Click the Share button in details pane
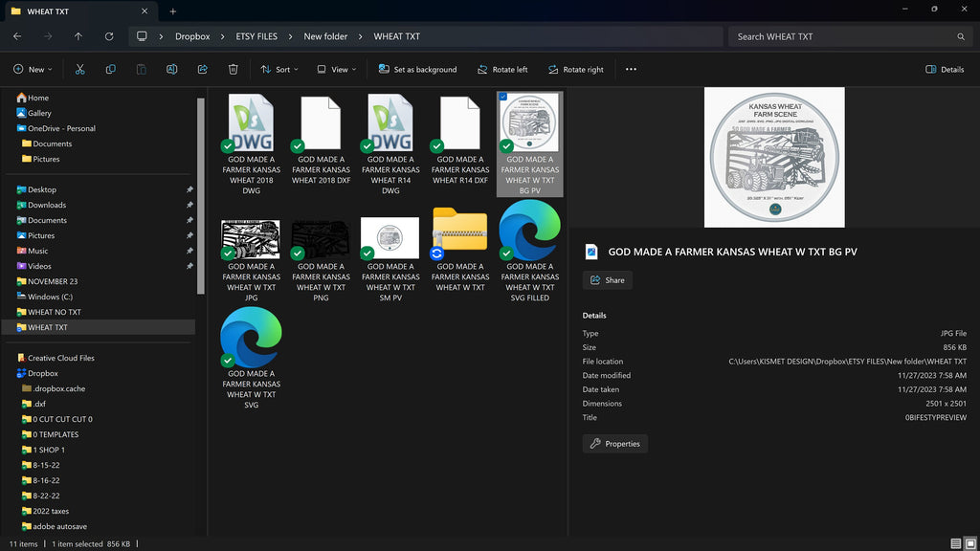980x551 pixels. [x=608, y=280]
